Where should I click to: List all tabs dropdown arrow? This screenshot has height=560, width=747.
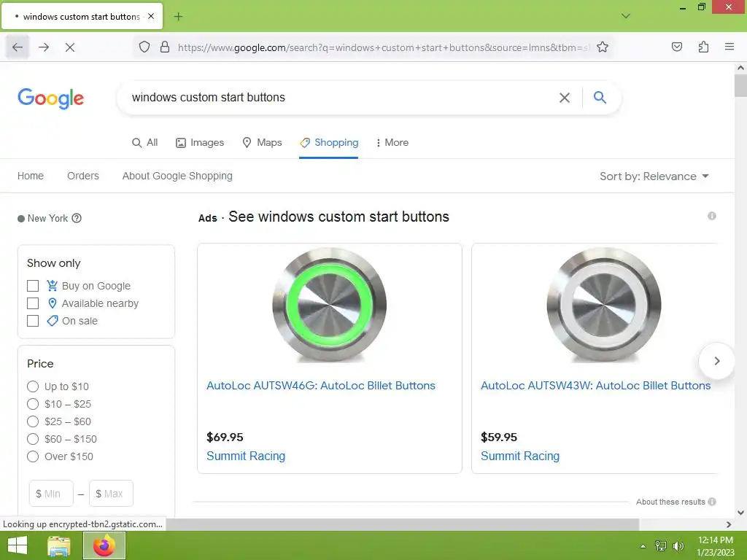[626, 16]
